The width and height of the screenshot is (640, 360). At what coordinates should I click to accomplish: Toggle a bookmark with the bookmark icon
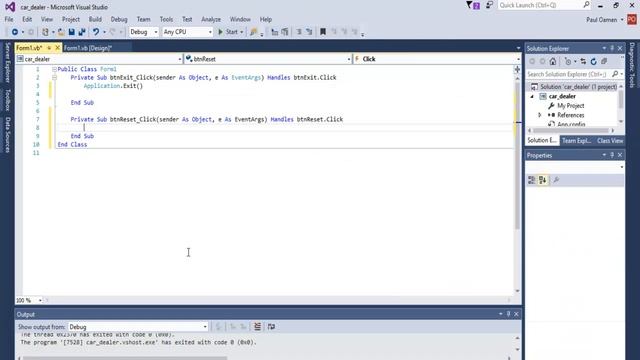pos(323,32)
